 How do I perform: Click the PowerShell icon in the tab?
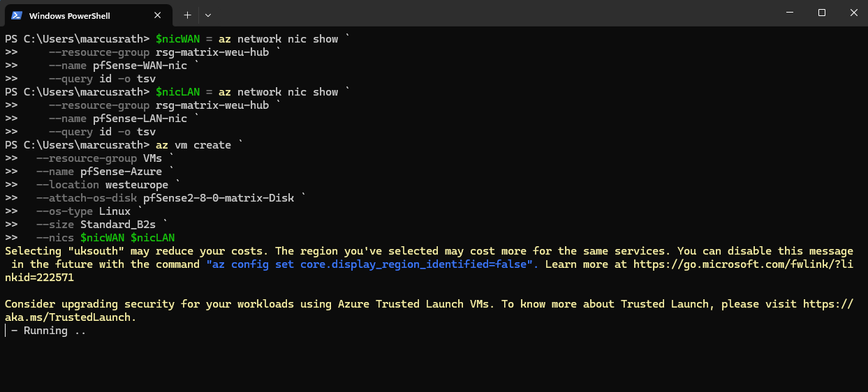[16, 15]
